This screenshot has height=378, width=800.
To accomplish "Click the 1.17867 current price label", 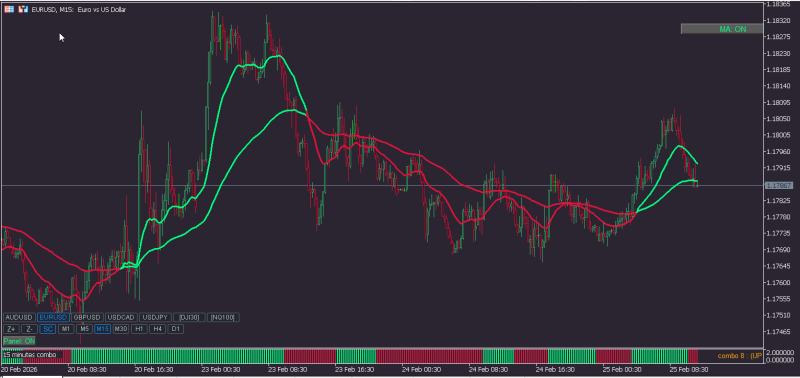I will [779, 186].
